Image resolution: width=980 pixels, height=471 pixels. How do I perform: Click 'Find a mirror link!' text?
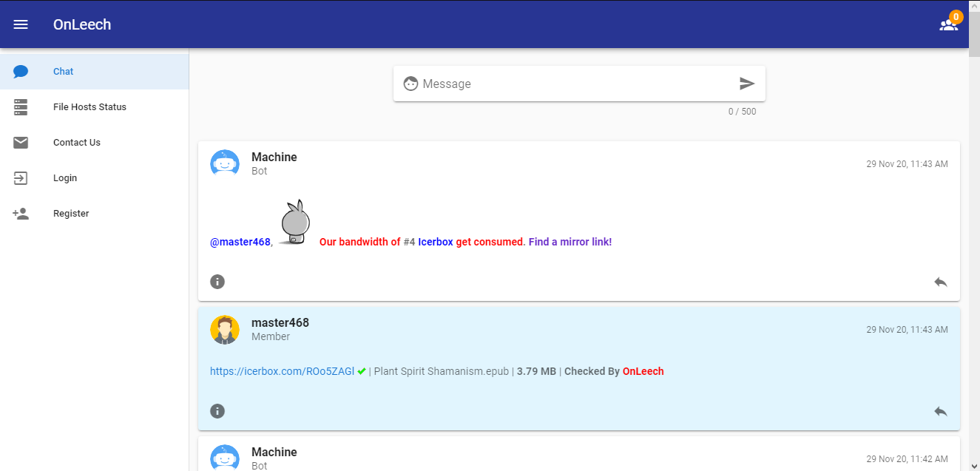[x=570, y=242]
